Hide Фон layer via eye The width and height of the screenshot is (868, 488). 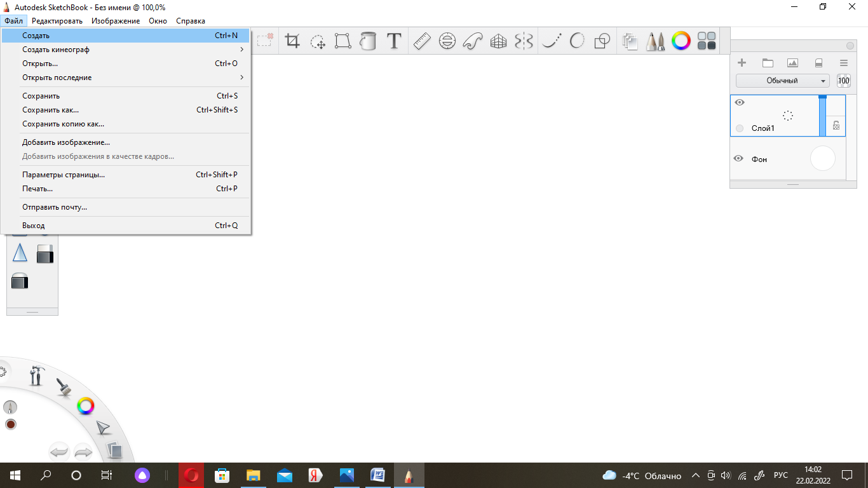[x=738, y=158]
